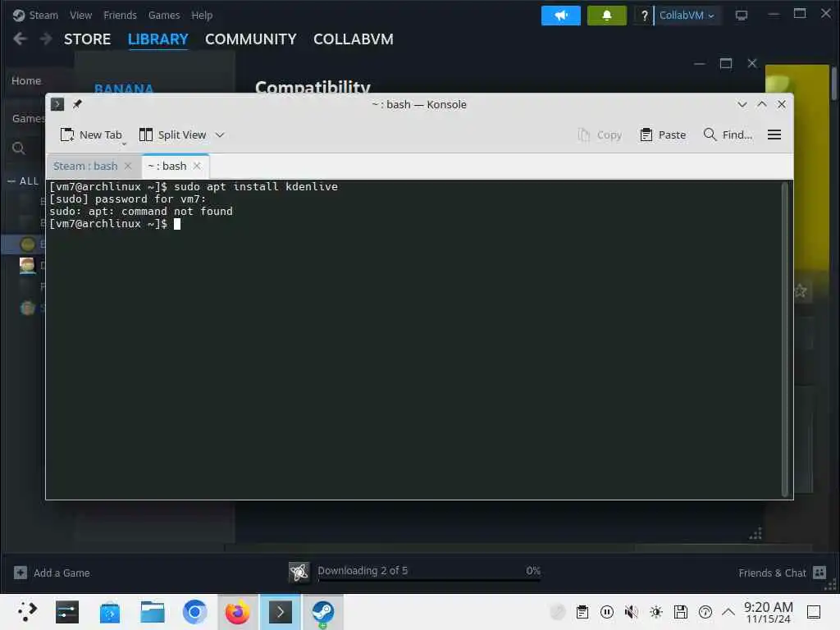Viewport: 840px width, 630px height.
Task: Go to the STORE section
Action: coord(87,39)
